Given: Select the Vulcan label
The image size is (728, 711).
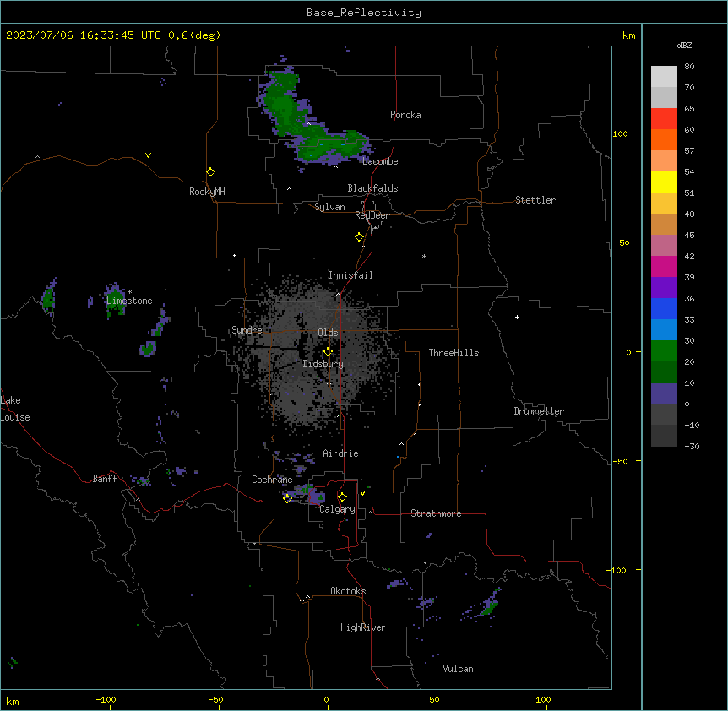Looking at the screenshot, I should [x=459, y=669].
